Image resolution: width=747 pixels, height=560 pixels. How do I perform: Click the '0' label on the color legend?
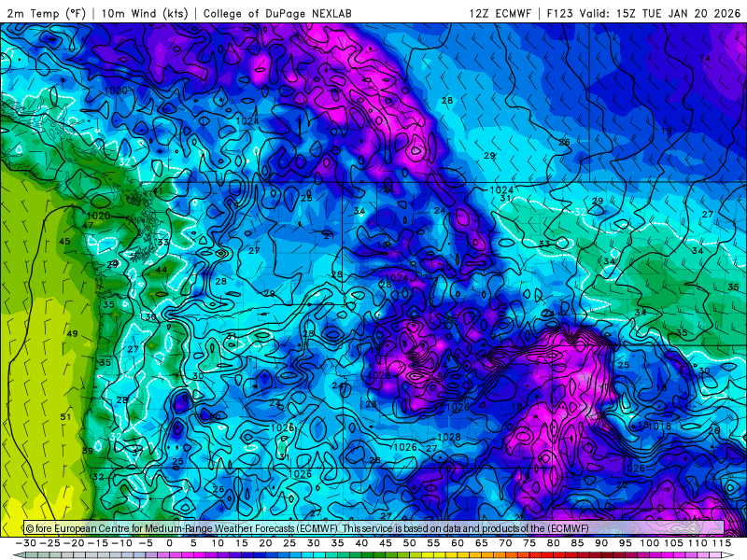170,543
